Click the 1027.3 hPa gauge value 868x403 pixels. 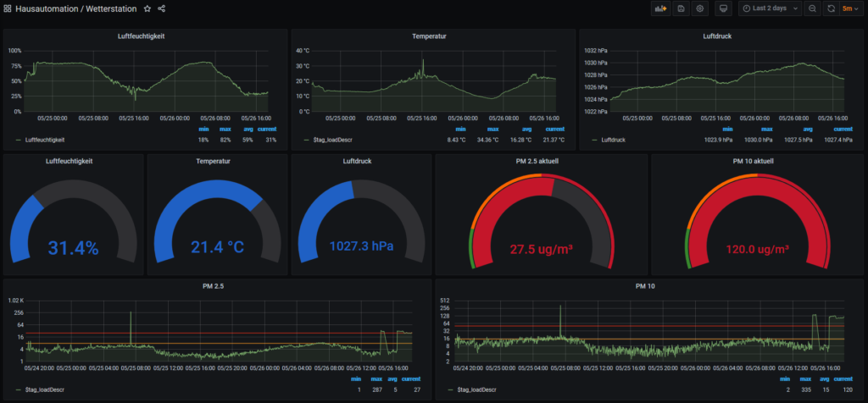point(361,246)
